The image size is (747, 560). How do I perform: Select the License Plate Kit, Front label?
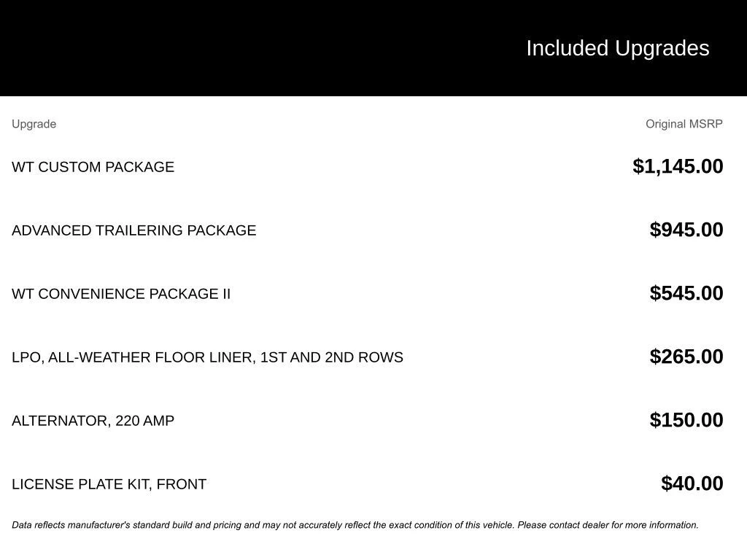pos(109,484)
